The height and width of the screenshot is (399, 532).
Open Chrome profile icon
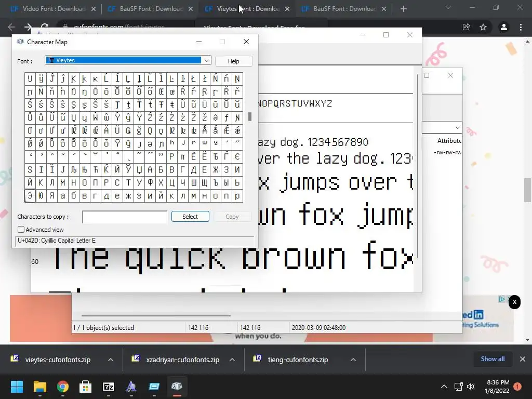(504, 27)
